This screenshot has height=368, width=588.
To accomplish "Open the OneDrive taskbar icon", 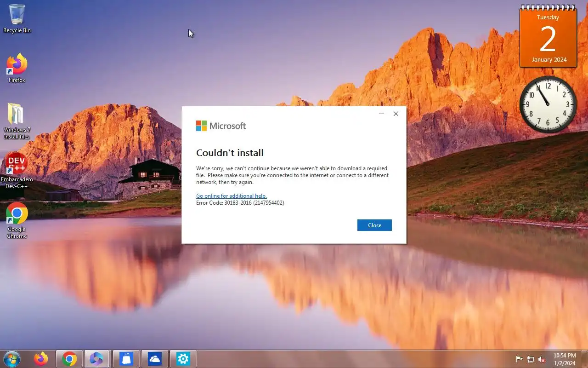I will pyautogui.click(x=154, y=359).
